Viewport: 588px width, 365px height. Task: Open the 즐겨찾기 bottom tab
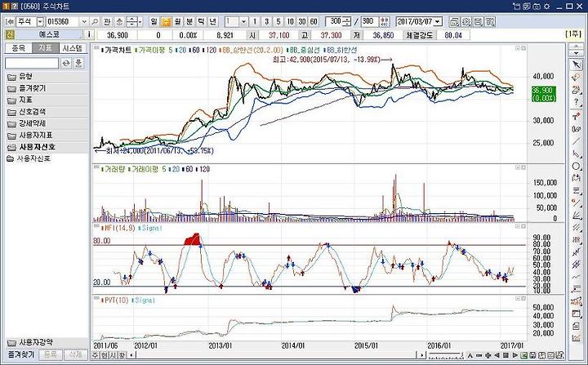21,354
